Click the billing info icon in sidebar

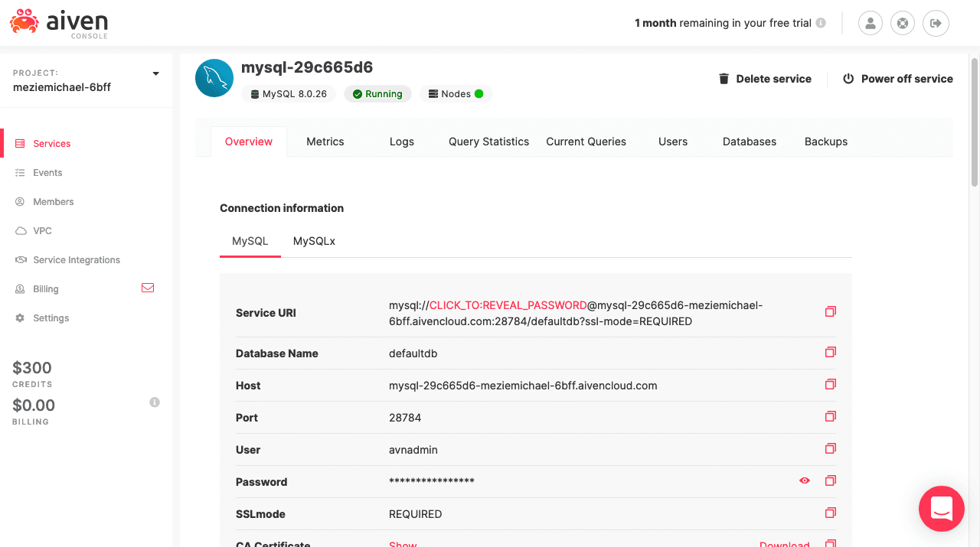[x=155, y=402]
